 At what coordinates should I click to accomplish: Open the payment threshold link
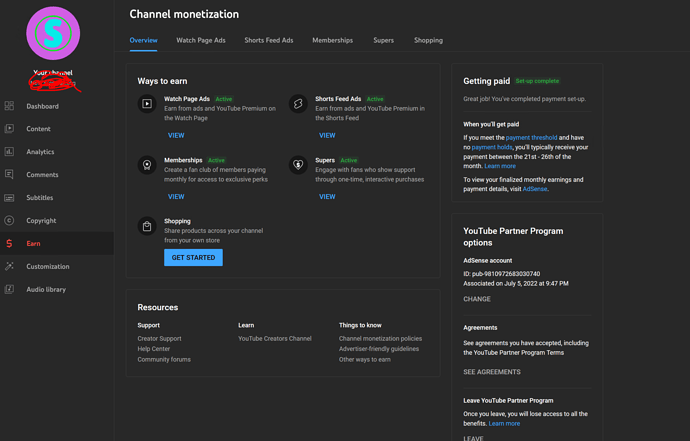[x=531, y=138]
